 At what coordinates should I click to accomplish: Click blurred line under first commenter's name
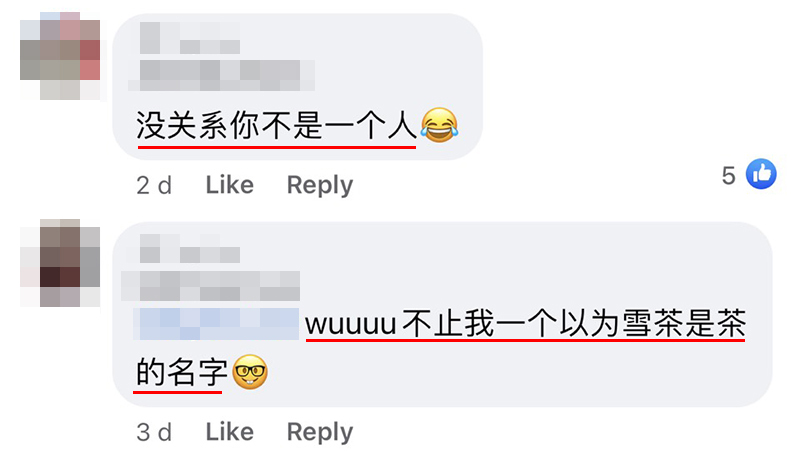tap(221, 76)
